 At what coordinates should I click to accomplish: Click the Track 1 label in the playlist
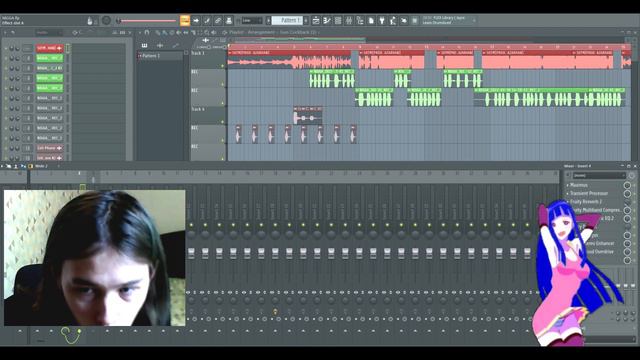point(198,53)
